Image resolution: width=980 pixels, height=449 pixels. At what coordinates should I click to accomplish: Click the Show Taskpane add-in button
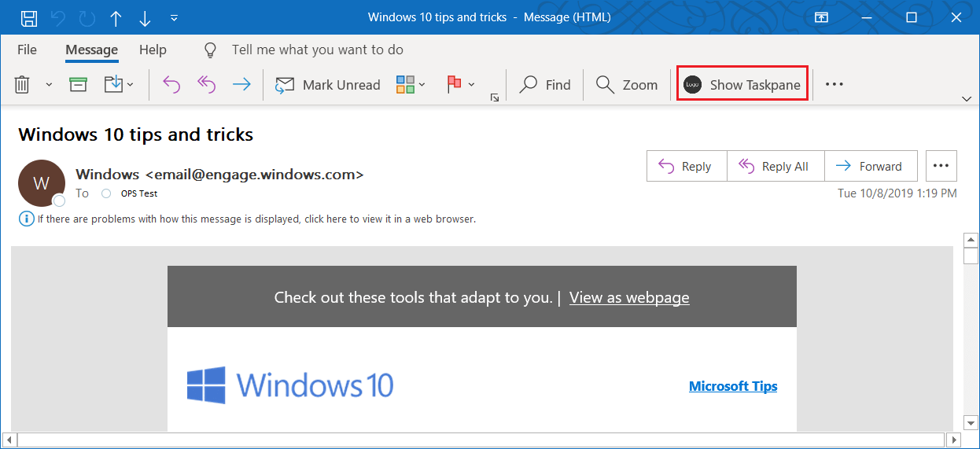(x=742, y=84)
